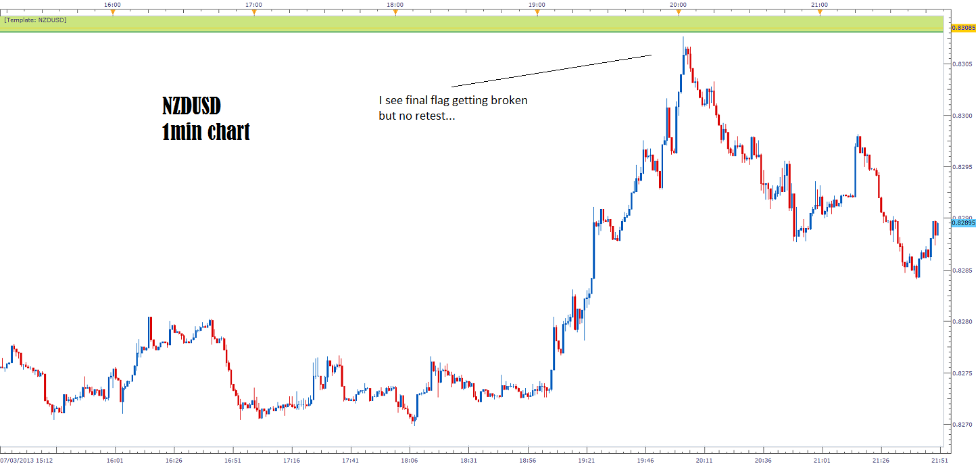The height and width of the screenshot is (466, 980).
Task: Click the 18:06 bottom time axis label
Action: coord(410,461)
